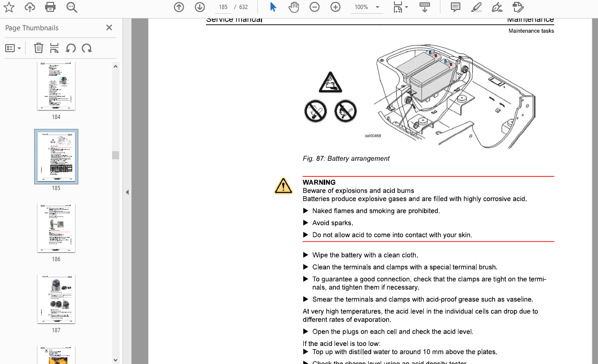Select page 187 thumbnail
Viewport: 598px width, 364px height.
pos(56,299)
